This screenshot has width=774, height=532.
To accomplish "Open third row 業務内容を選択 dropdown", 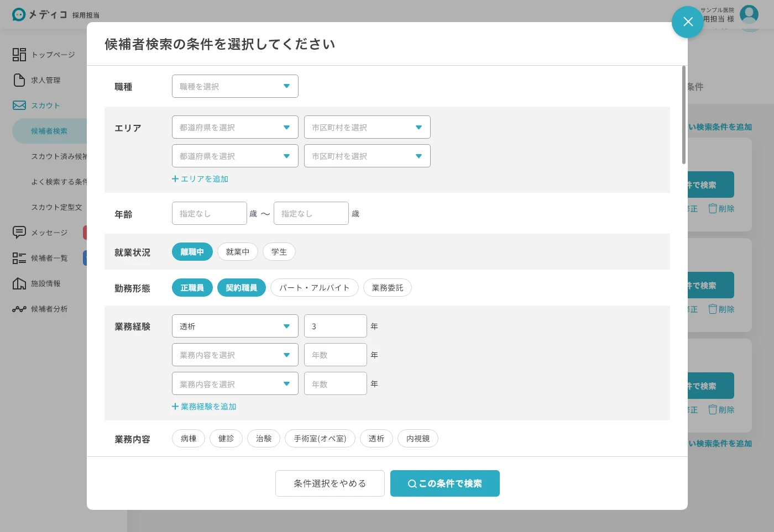I will click(x=235, y=383).
